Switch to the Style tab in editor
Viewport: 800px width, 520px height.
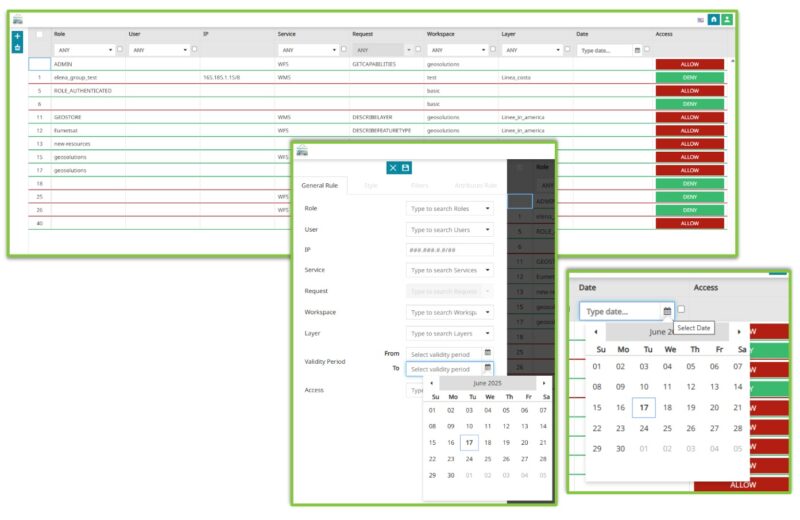coord(371,185)
